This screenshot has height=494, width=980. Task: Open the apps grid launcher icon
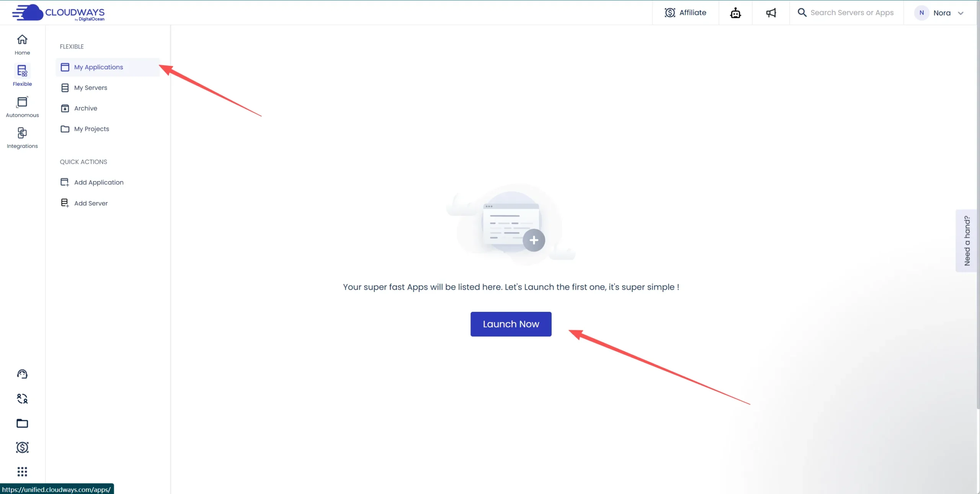pyautogui.click(x=22, y=472)
